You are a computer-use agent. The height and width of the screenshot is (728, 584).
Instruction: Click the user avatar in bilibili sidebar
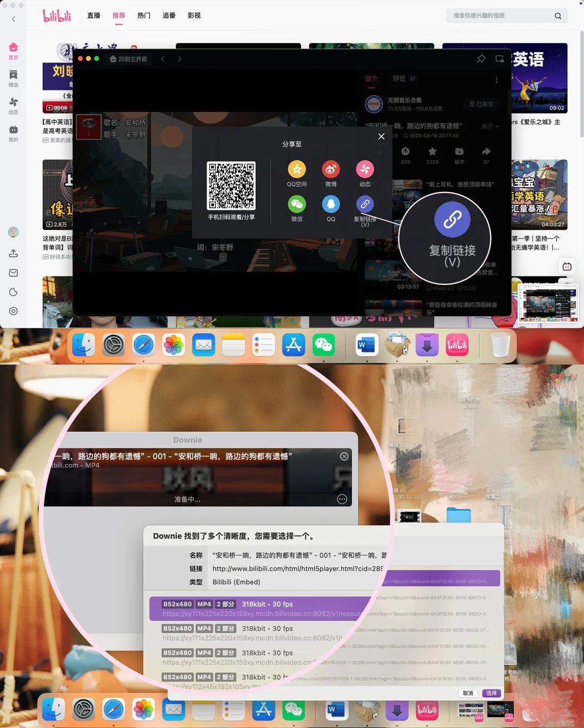pyautogui.click(x=14, y=232)
